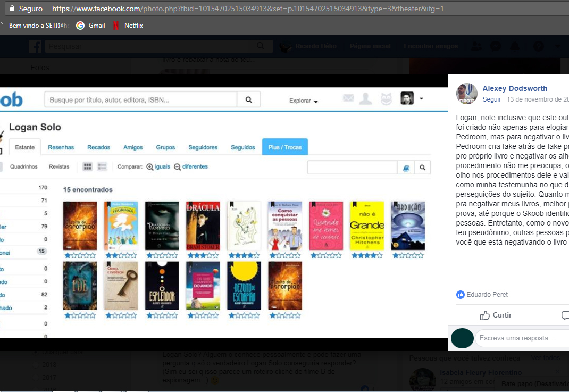View the Seguidos tab
Screen dimensions: 569x392
243,147
